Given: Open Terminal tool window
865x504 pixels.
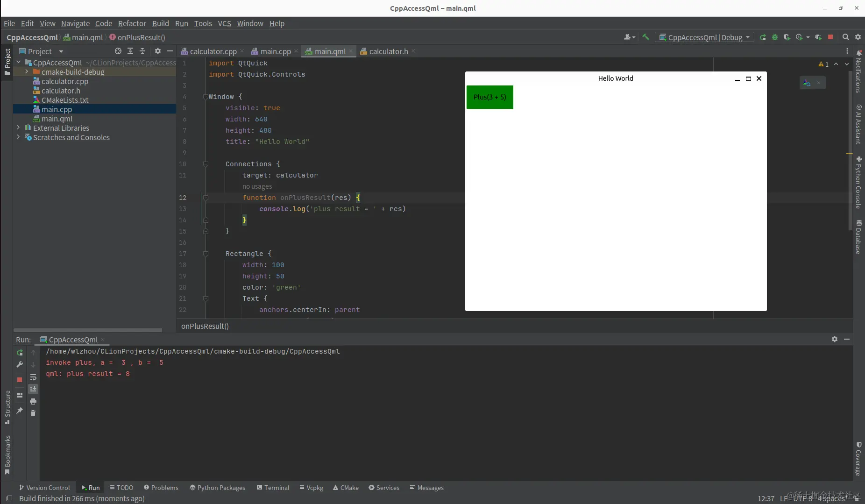Looking at the screenshot, I should click(x=273, y=487).
